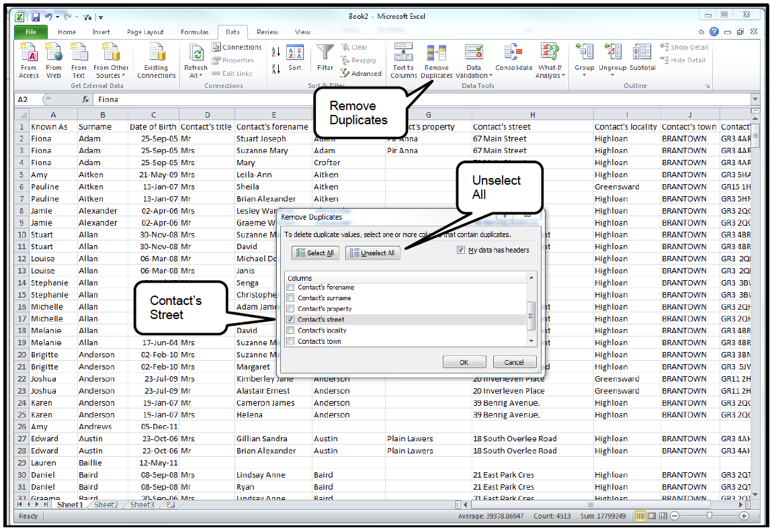This screenshot has width=772, height=532.
Task: Sort descending Z to A
Action: coord(275,69)
